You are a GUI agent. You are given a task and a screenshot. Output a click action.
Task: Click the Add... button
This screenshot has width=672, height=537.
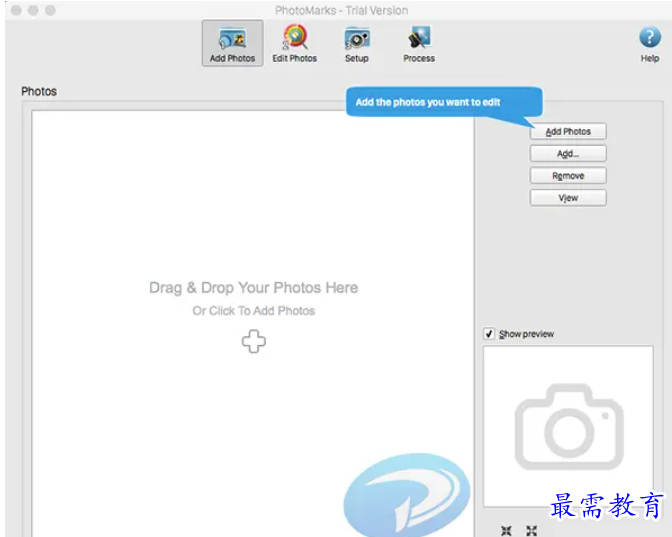[x=568, y=153]
